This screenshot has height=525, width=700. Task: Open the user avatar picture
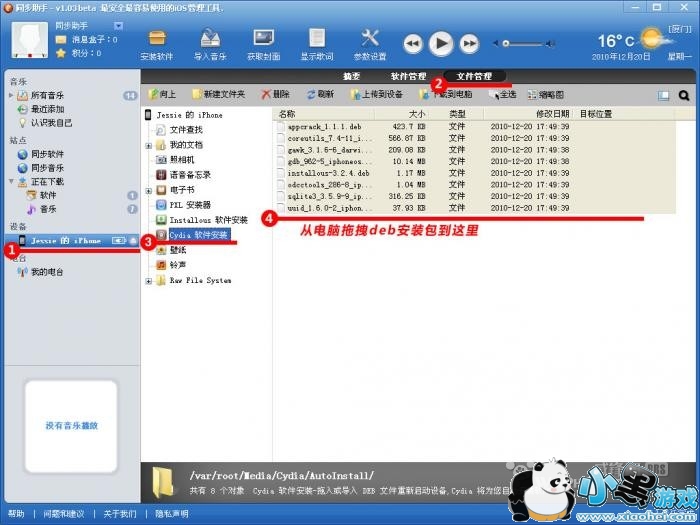point(29,40)
